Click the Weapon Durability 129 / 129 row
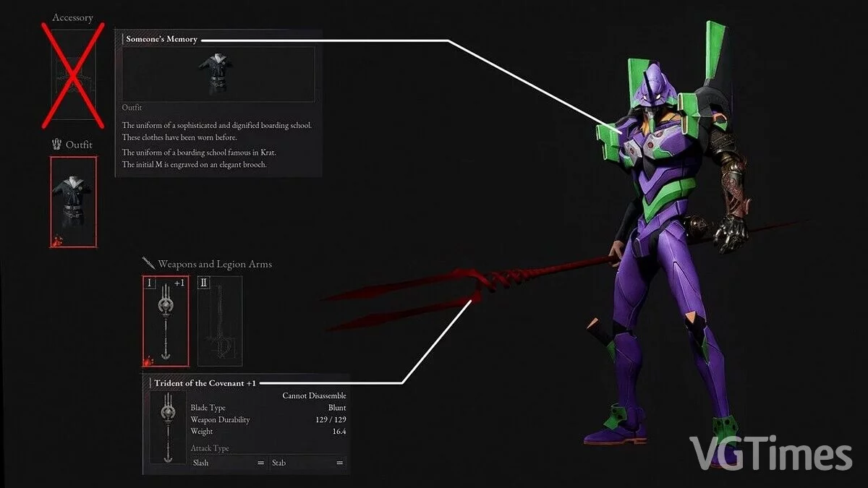Image resolution: width=868 pixels, height=488 pixels. coord(268,419)
